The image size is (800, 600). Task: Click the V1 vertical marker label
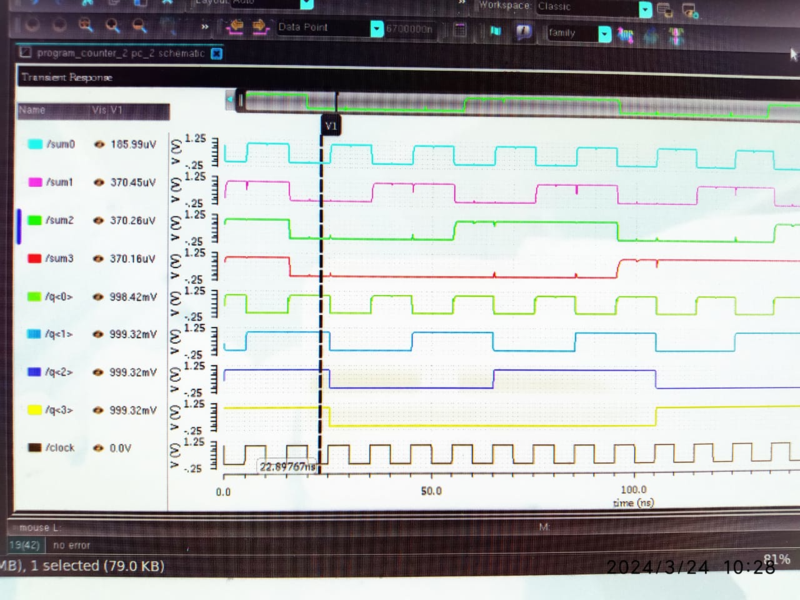click(x=331, y=126)
